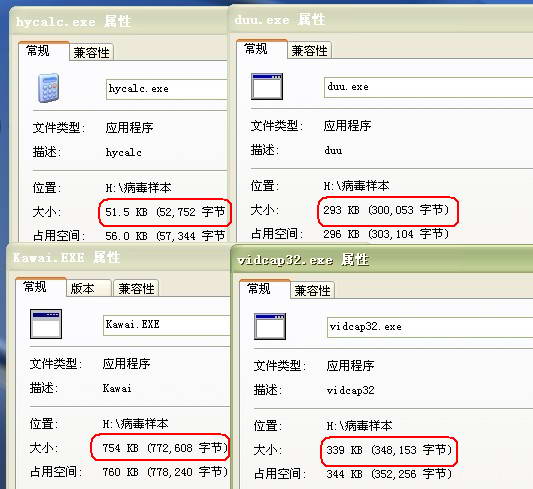Switch to the 版本 tab in Kawai.EXE properties

[x=83, y=289]
